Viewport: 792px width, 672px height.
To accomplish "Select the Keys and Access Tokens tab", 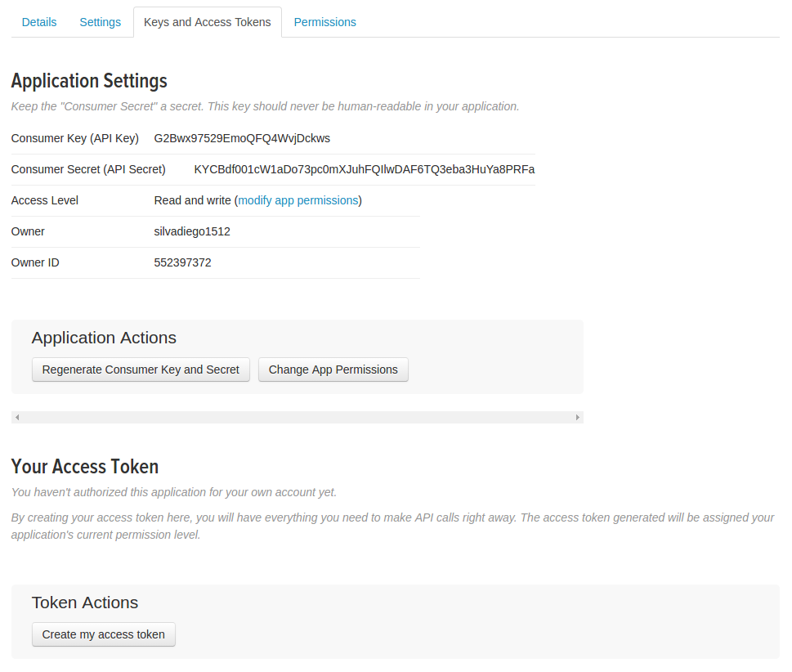I will (207, 22).
